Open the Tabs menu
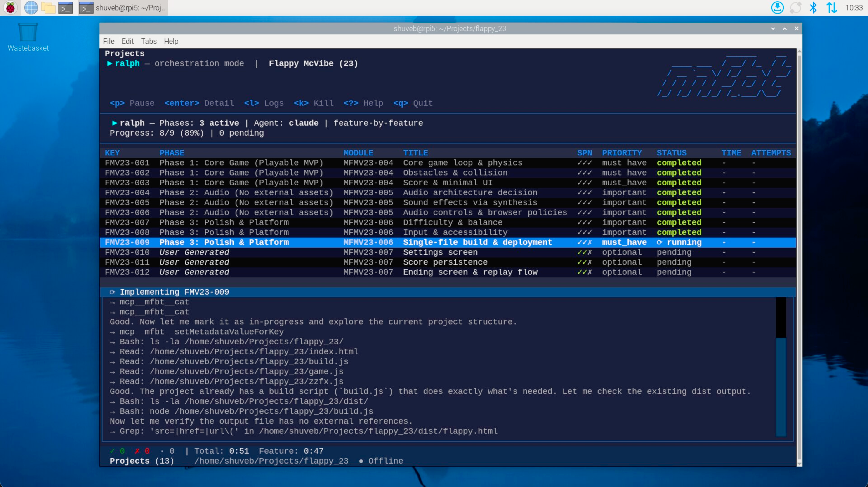Viewport: 868px width, 487px height. click(x=149, y=41)
